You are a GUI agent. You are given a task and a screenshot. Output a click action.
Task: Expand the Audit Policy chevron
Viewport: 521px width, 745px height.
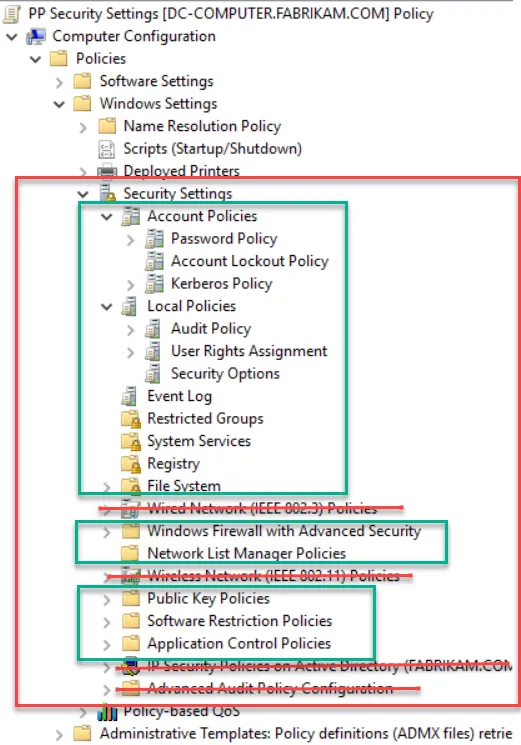131,330
